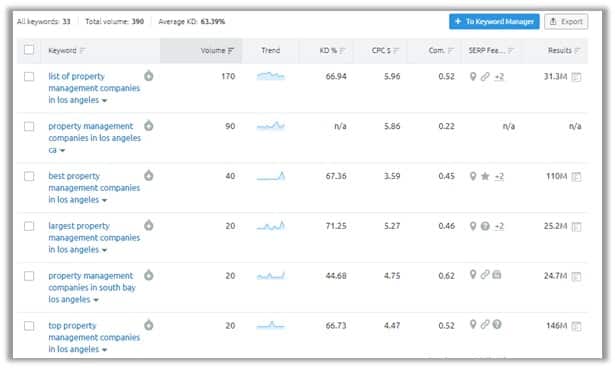Click the star reviews icon in the 67.36 KD row
615x369 pixels.
485,176
